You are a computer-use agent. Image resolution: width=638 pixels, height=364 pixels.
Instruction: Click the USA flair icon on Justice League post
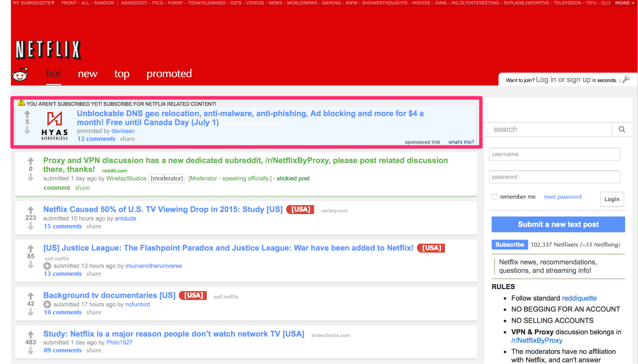click(432, 249)
